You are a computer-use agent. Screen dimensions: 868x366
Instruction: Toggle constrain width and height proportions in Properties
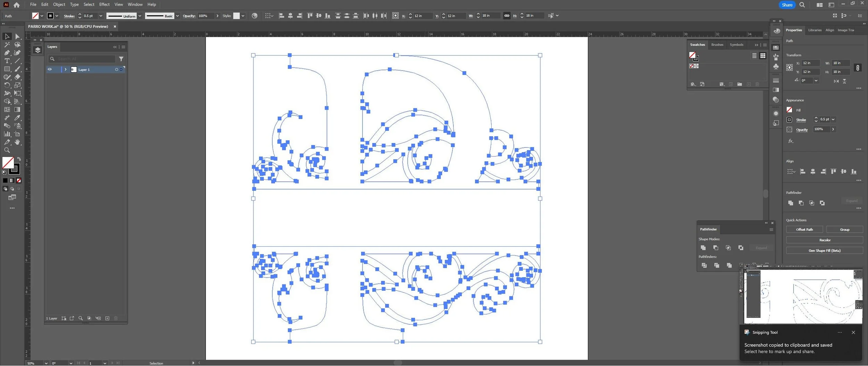click(x=858, y=68)
